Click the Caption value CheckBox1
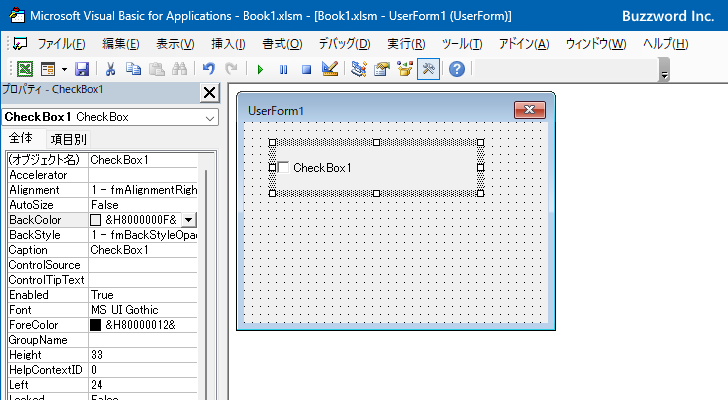The image size is (728, 400). (x=143, y=250)
